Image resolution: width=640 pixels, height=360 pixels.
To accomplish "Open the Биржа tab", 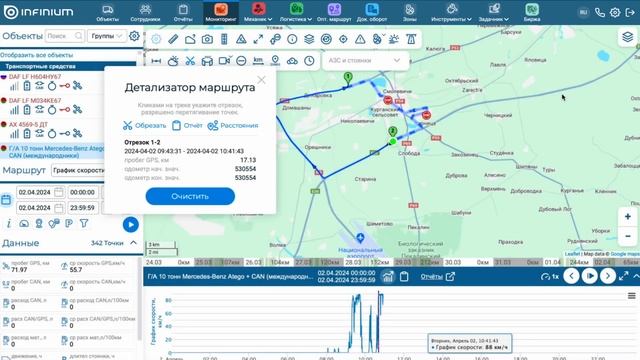I will (x=532, y=12).
